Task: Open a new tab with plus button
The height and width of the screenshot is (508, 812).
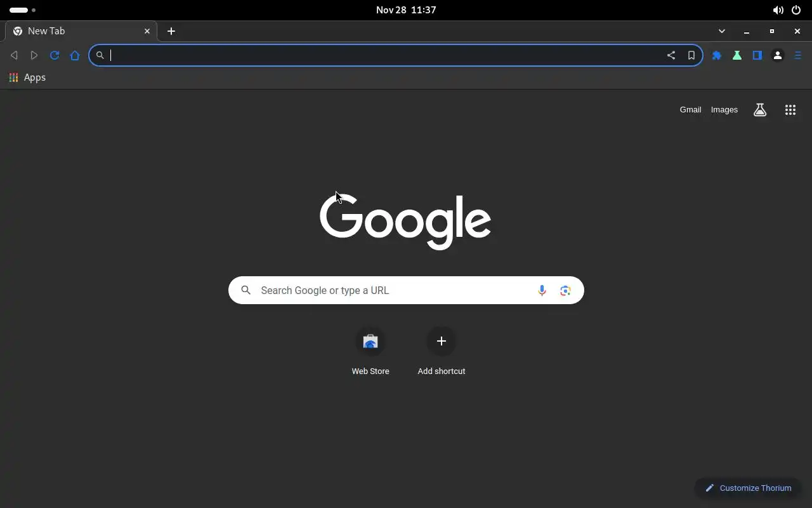Action: 171,31
